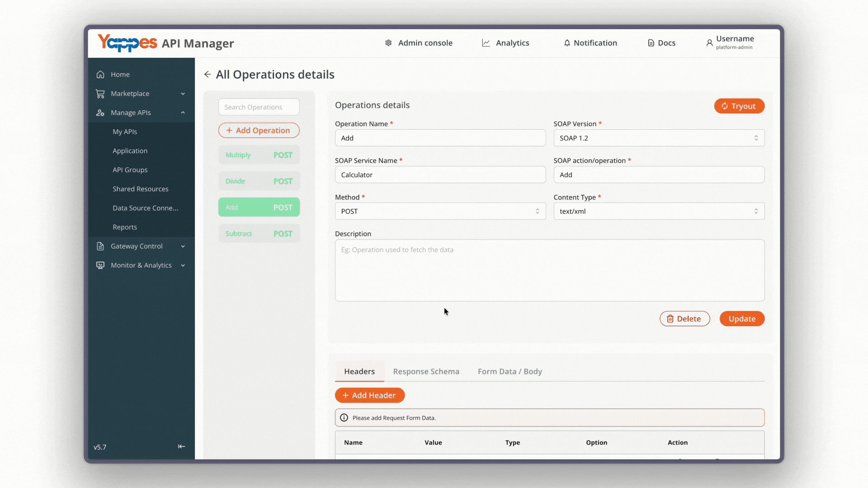Image resolution: width=868 pixels, height=488 pixels.
Task: Click the Update button
Action: click(742, 319)
